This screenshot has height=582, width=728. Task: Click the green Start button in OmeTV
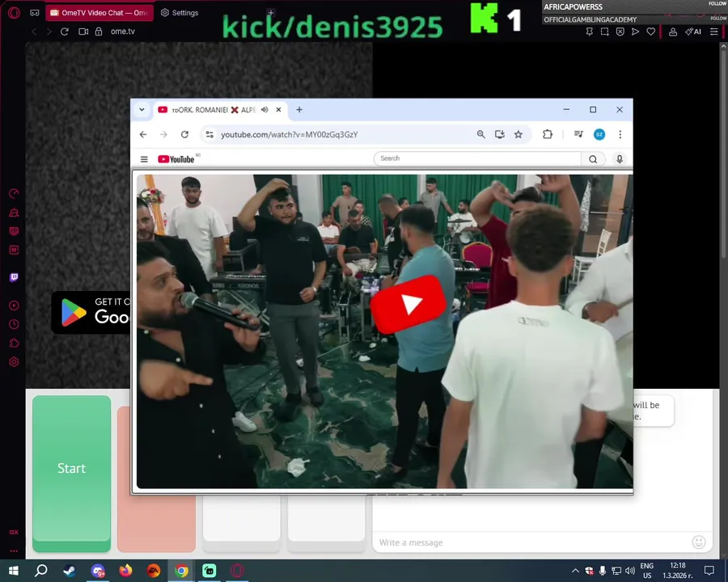click(x=71, y=474)
